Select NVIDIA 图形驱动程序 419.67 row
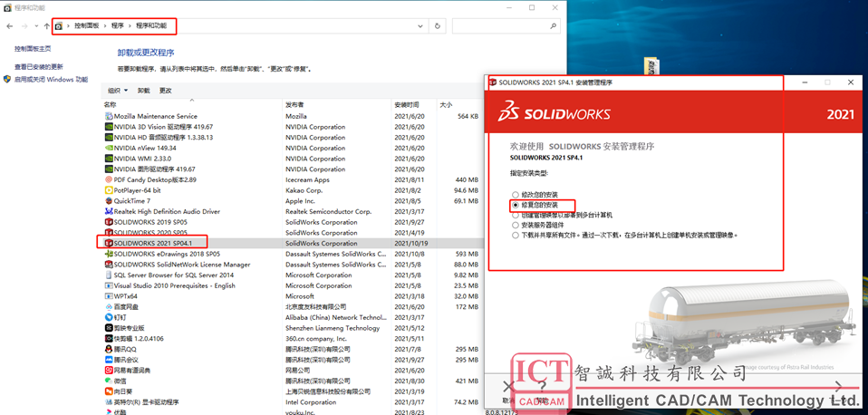The width and height of the screenshot is (868, 415). (x=293, y=169)
